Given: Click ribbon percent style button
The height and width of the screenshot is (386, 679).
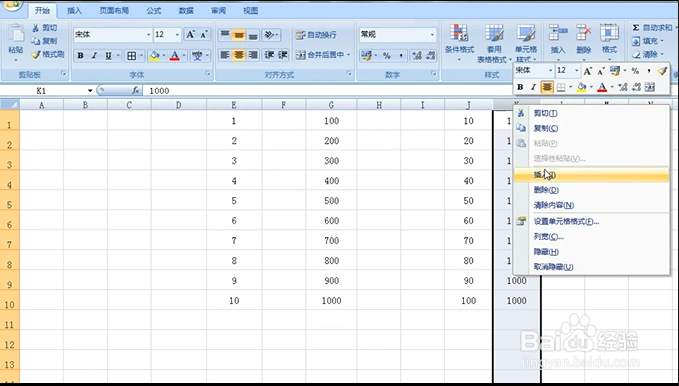Looking at the screenshot, I should coord(387,55).
